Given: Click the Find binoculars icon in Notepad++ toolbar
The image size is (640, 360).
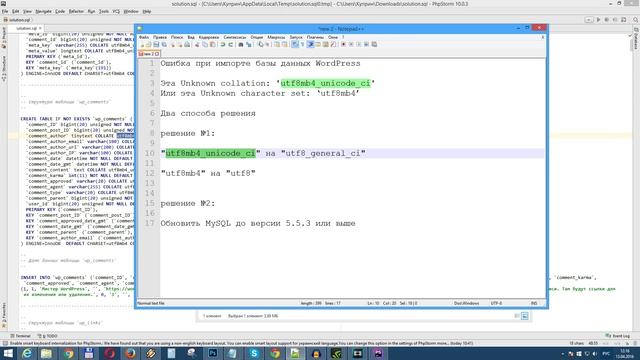Looking at the screenshot, I should pyautogui.click(x=241, y=44).
